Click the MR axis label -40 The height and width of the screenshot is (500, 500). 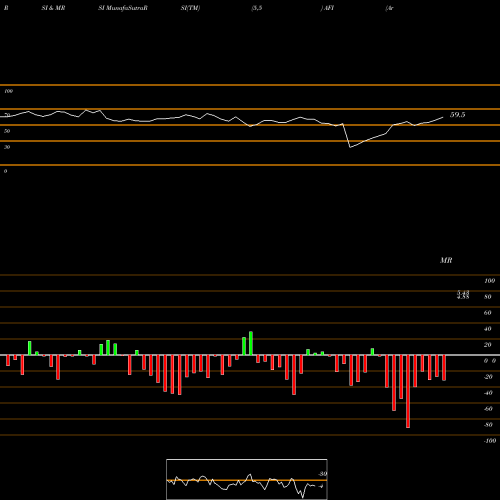click(488, 393)
